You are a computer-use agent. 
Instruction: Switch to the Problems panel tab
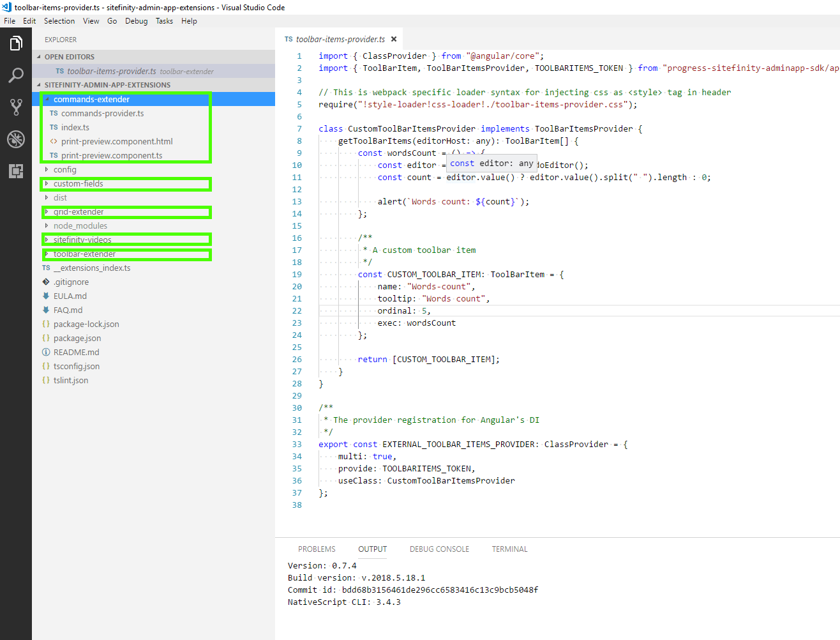tap(317, 549)
